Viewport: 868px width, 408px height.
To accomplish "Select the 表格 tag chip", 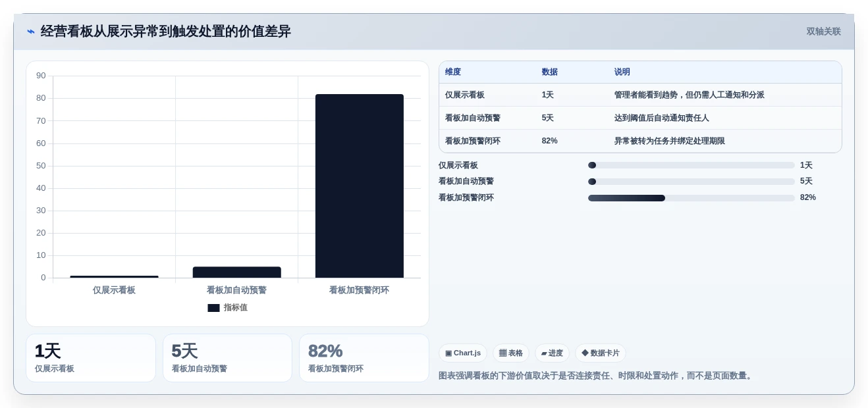I will coord(511,353).
